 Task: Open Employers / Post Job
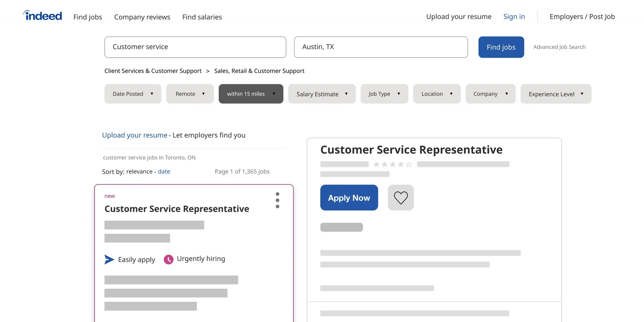[x=582, y=16]
